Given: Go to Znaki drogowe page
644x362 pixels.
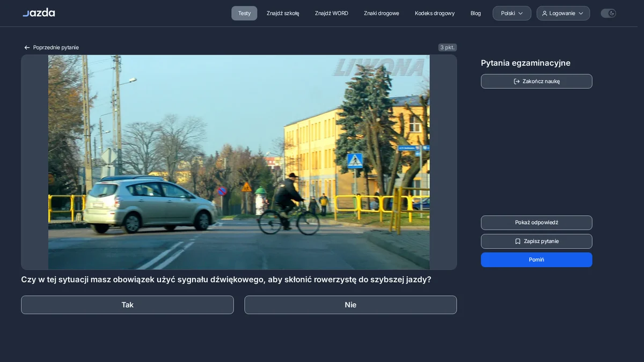Looking at the screenshot, I should [382, 13].
